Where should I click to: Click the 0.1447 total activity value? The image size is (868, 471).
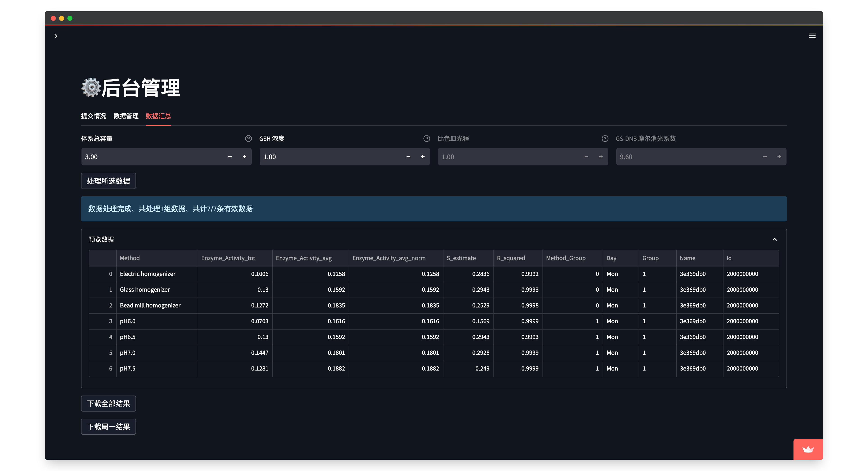[235, 353]
